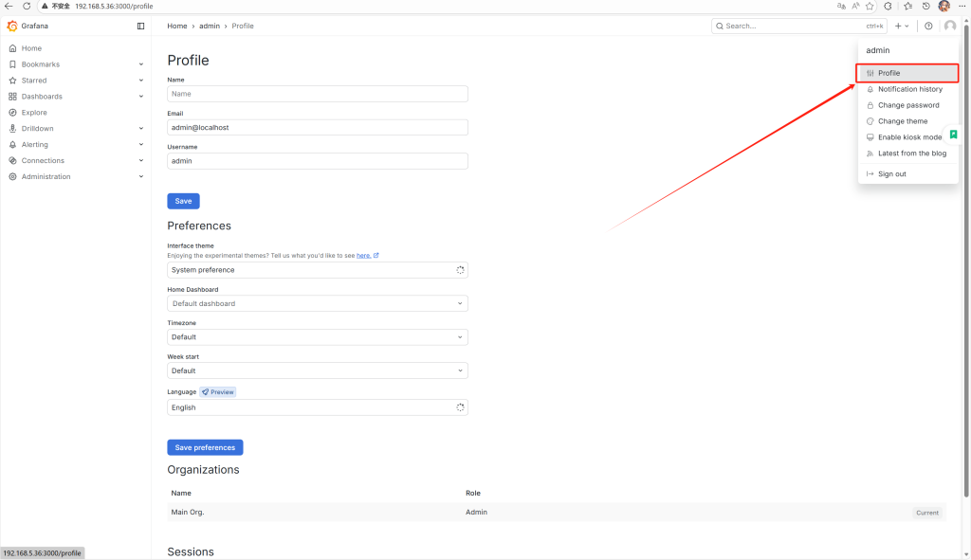Click the Grafana logo icon
This screenshot has width=971, height=560.
pos(12,26)
